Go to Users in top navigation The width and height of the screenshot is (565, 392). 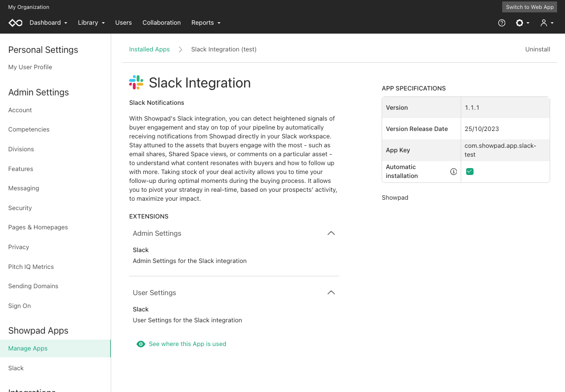(124, 23)
